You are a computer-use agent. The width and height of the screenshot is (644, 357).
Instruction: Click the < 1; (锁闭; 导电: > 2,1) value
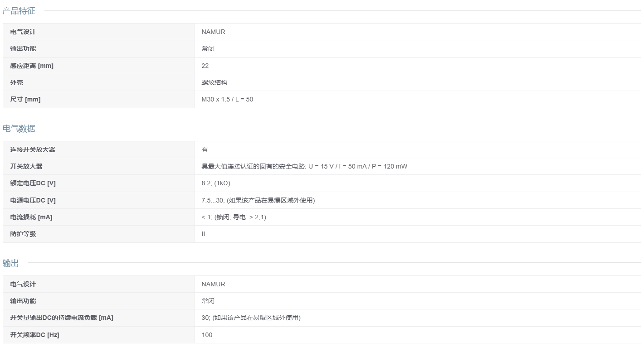234,217
